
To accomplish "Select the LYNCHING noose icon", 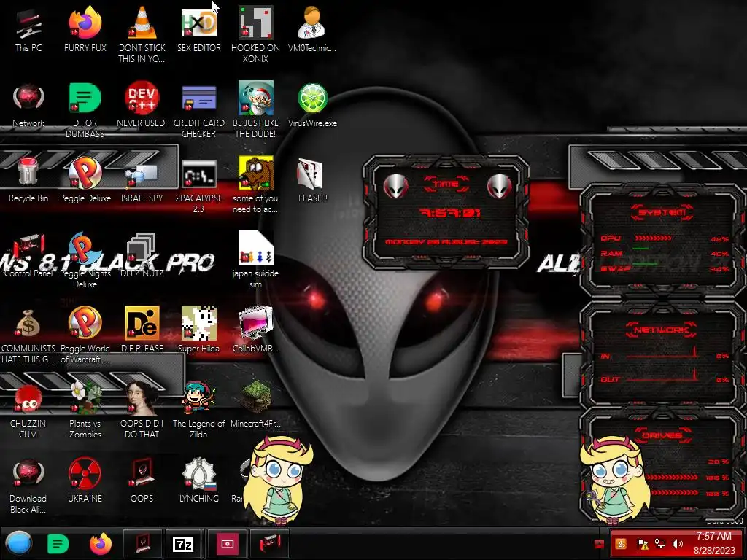I will pyautogui.click(x=198, y=473).
